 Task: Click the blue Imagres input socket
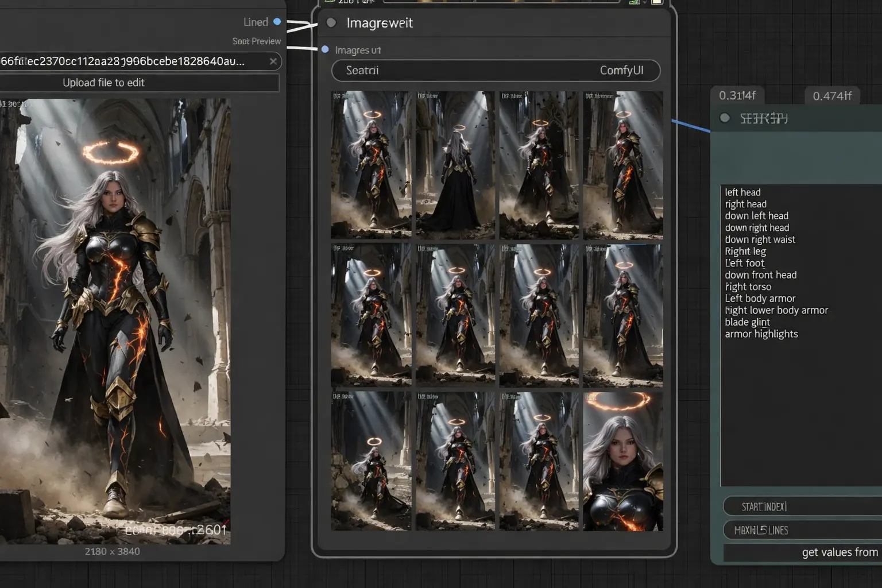point(324,50)
